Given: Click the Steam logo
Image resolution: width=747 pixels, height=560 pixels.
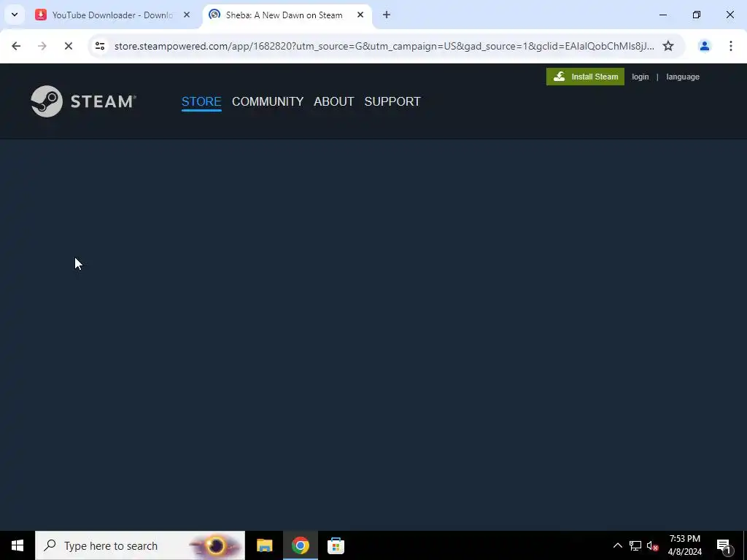Looking at the screenshot, I should (83, 101).
